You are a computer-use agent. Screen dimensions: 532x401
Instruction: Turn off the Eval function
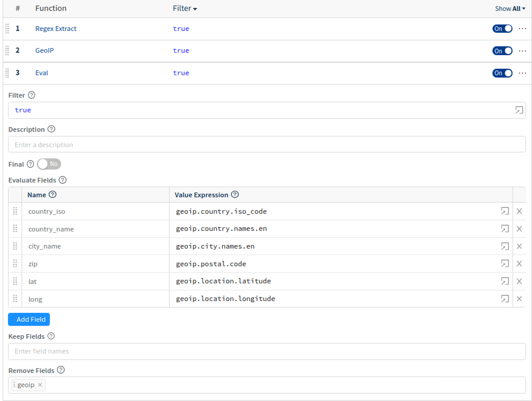click(502, 73)
